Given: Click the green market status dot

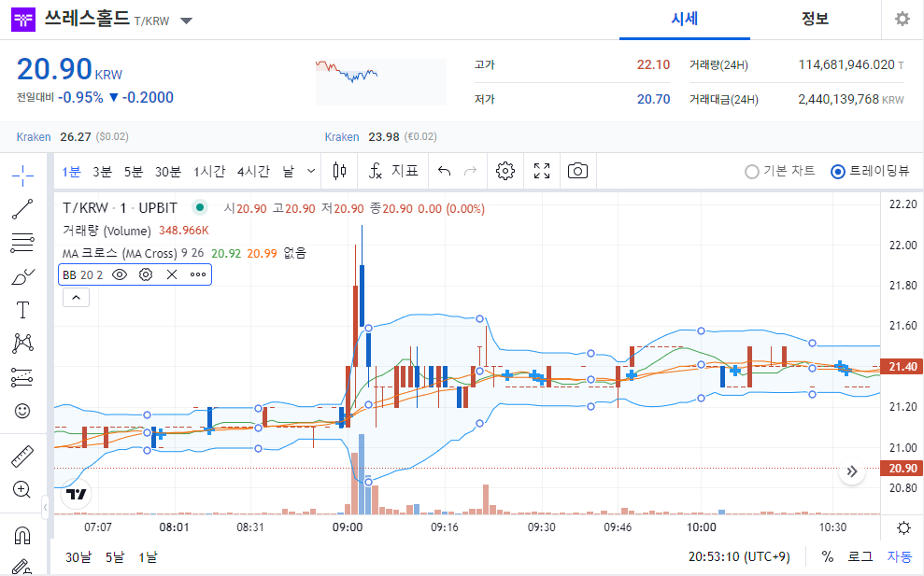Looking at the screenshot, I should click(x=200, y=207).
